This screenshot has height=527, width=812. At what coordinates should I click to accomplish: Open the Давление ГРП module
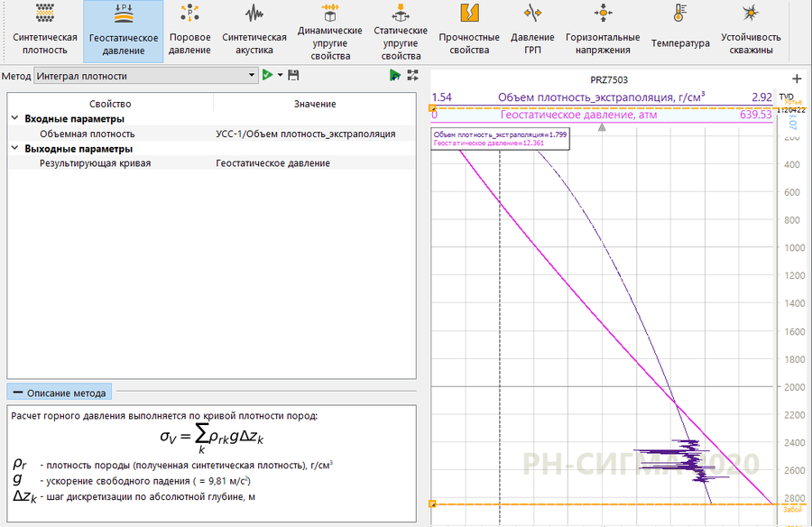(x=532, y=31)
